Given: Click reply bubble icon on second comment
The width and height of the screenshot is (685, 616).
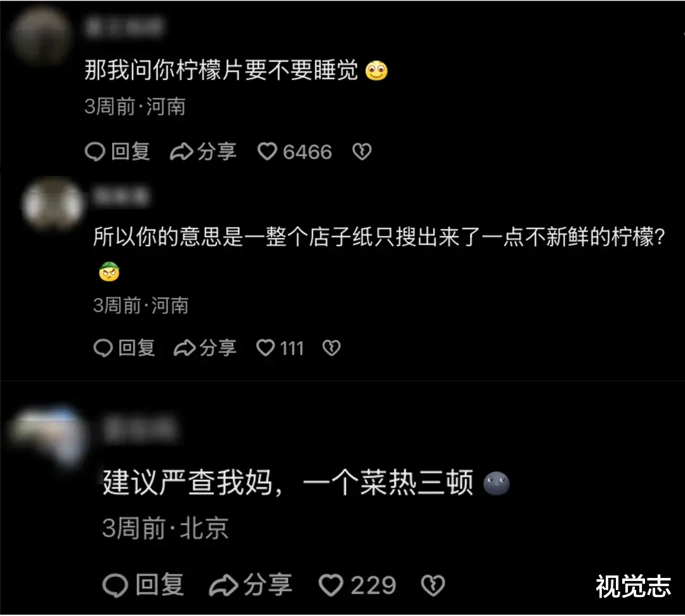Looking at the screenshot, I should point(103,348).
